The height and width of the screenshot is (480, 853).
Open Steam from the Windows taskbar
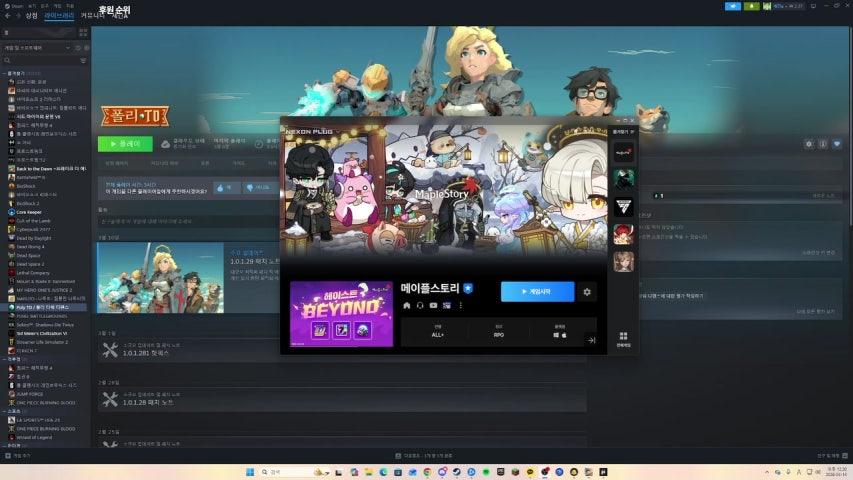457,472
